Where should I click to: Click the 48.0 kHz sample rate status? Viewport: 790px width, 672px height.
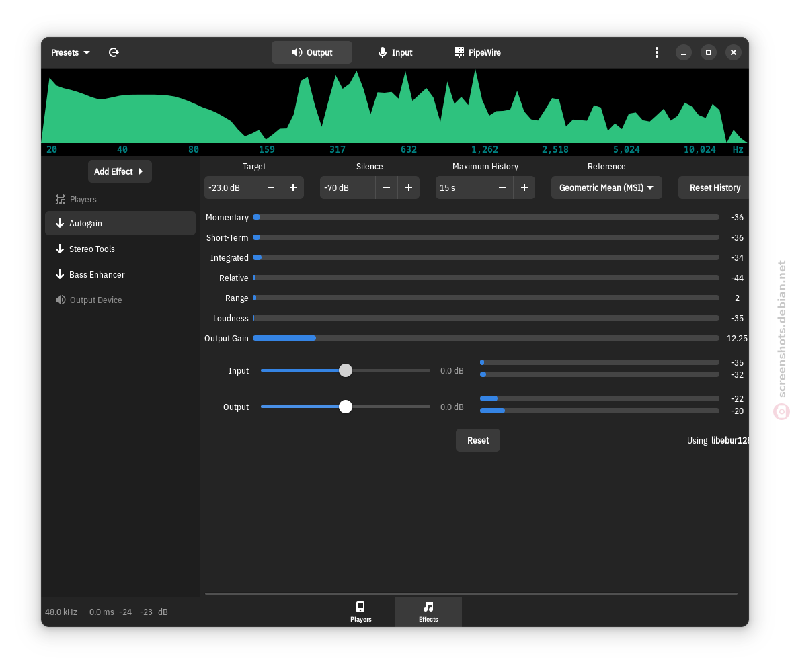pos(61,612)
